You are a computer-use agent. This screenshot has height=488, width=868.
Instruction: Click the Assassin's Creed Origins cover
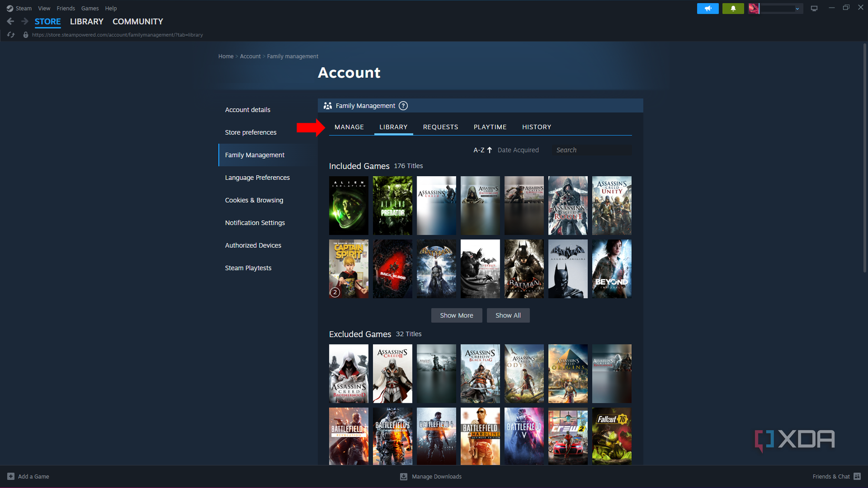[x=568, y=374]
